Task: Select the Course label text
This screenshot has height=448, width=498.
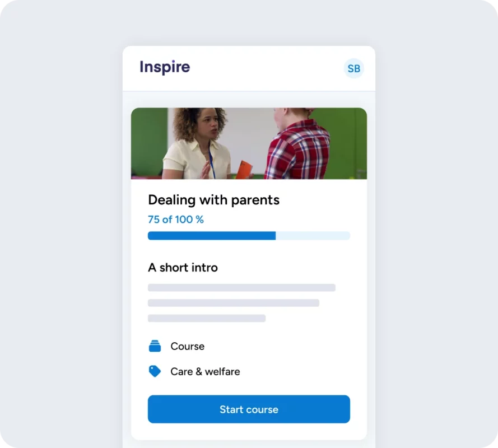Action: coord(187,346)
